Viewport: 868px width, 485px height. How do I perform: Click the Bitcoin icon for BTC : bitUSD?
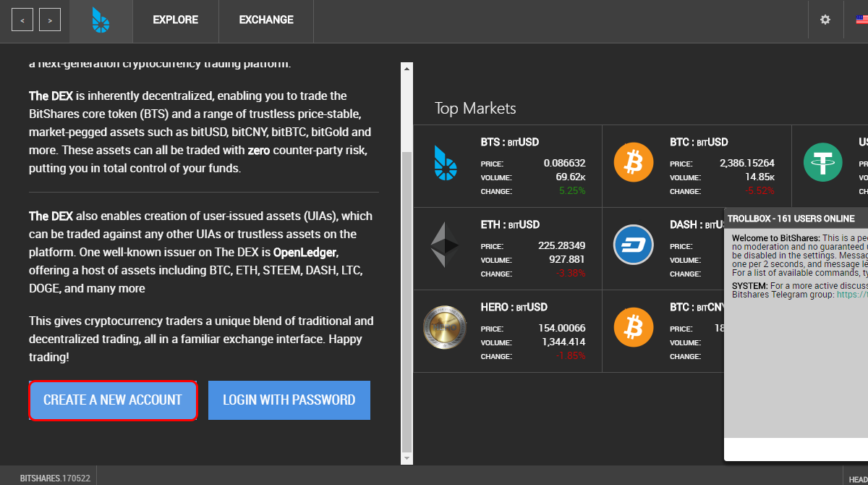pos(634,162)
